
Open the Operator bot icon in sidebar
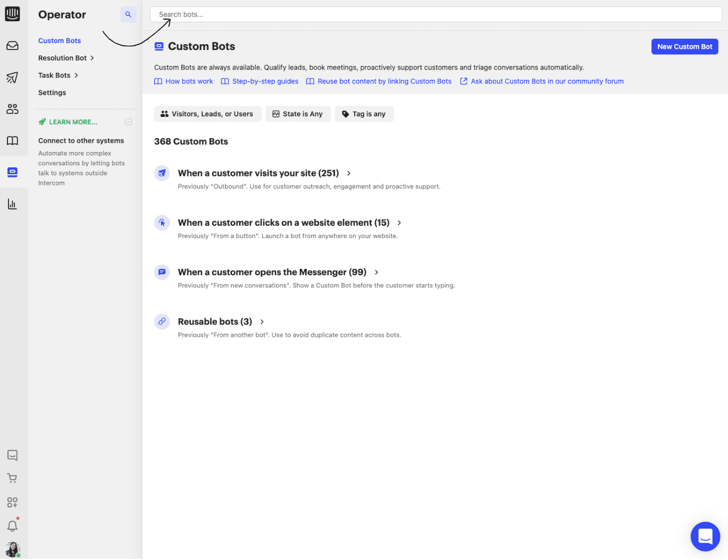coord(12,172)
